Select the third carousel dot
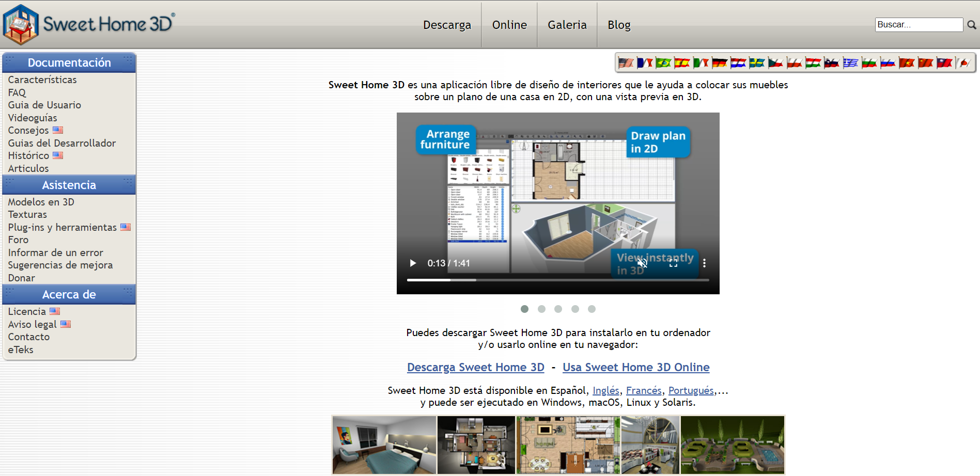This screenshot has width=980, height=476. (558, 309)
